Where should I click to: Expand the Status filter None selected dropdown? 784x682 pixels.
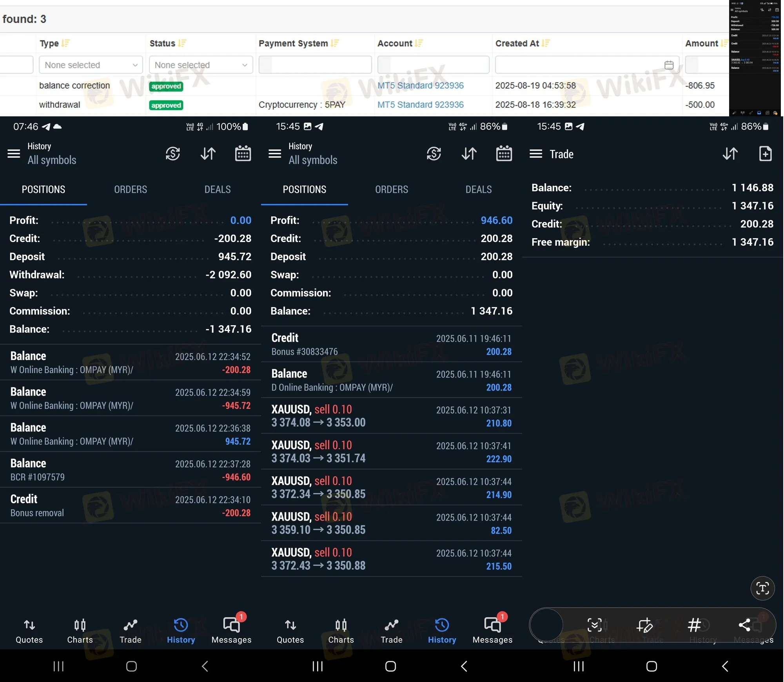(201, 65)
